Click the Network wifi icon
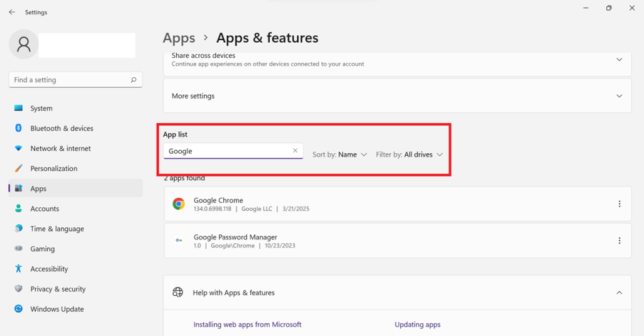The height and width of the screenshot is (336, 644). click(x=18, y=148)
